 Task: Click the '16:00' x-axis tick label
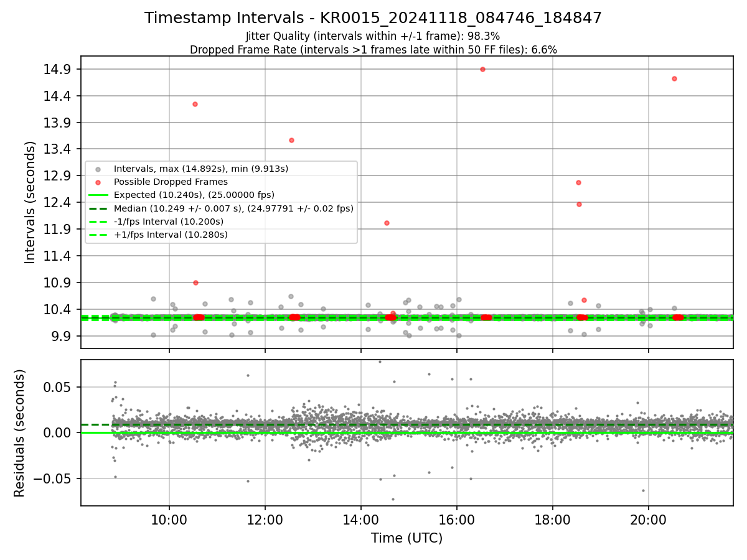tap(457, 520)
